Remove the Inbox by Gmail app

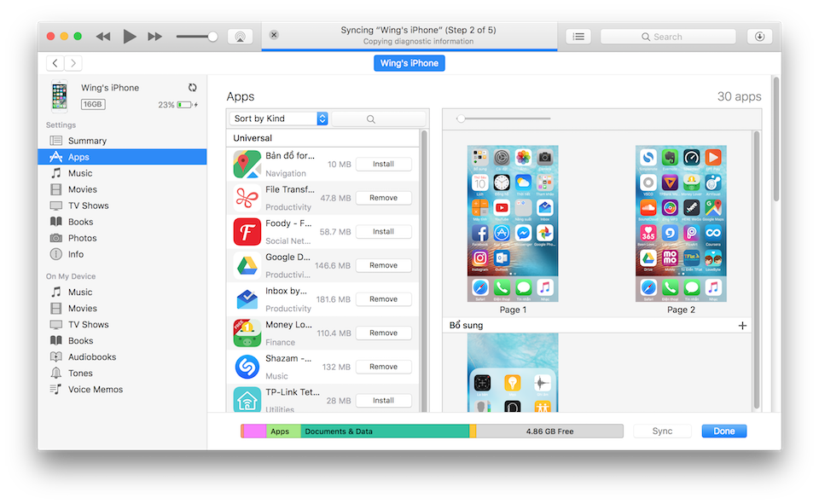pos(383,299)
